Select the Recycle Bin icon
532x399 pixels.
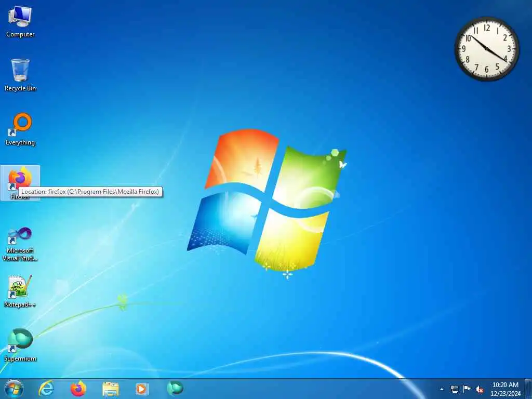(20, 75)
